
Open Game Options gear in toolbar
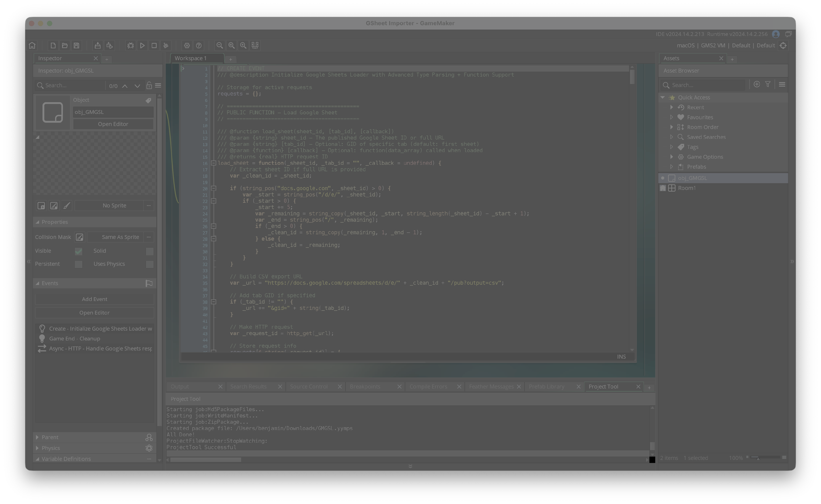click(187, 45)
